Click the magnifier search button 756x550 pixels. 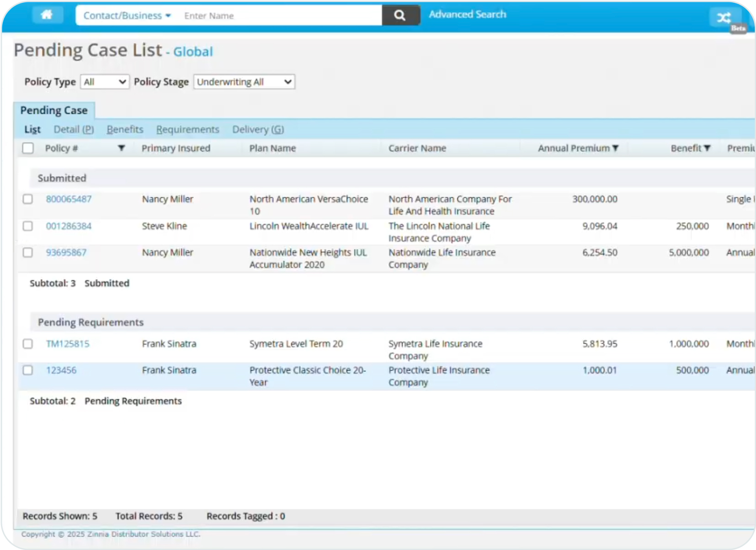coord(400,16)
